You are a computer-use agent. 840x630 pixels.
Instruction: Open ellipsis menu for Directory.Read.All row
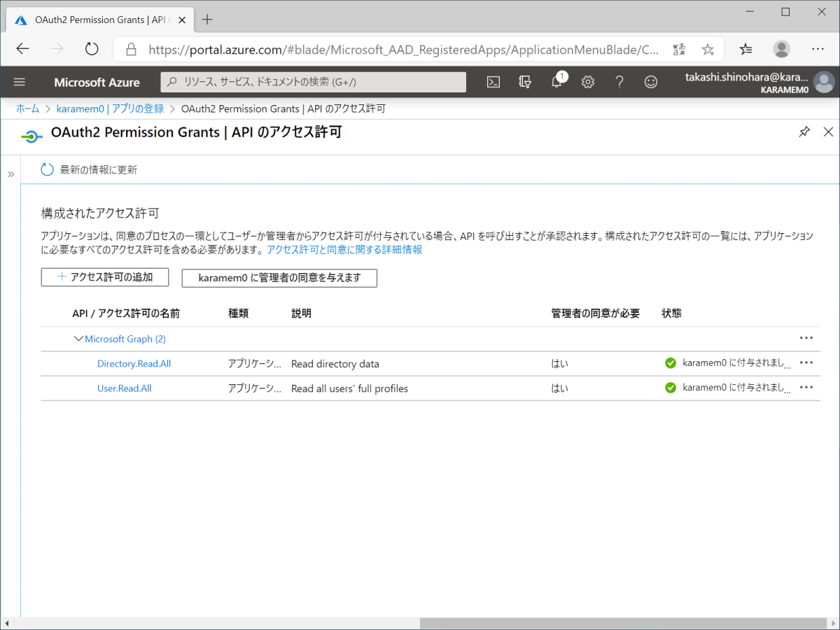tap(806, 363)
